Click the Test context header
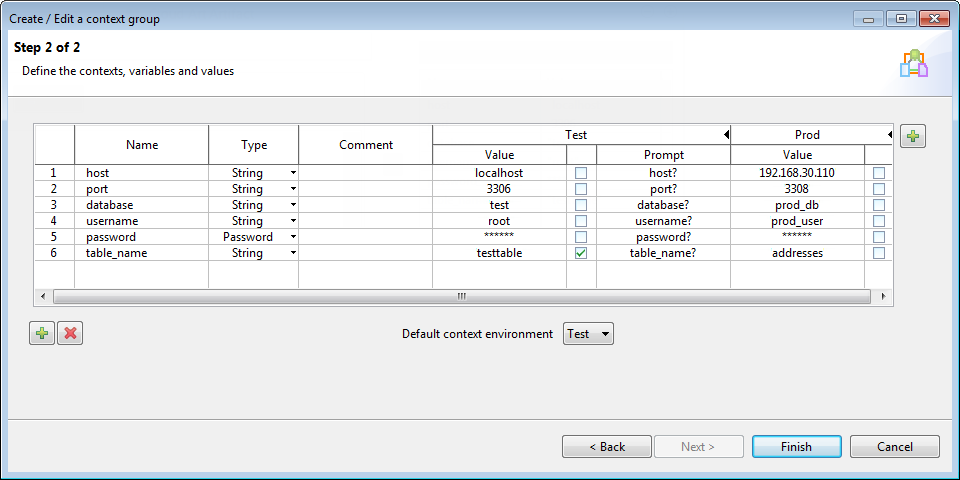This screenshot has height=480, width=960. [x=576, y=135]
